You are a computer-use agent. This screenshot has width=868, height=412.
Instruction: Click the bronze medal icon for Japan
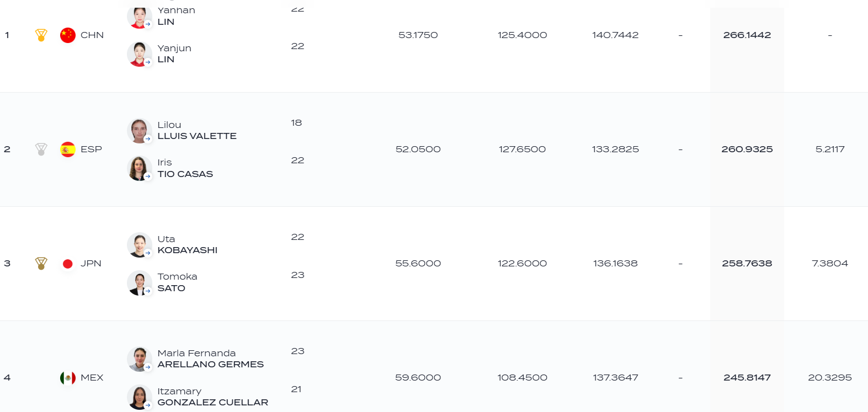pyautogui.click(x=41, y=264)
